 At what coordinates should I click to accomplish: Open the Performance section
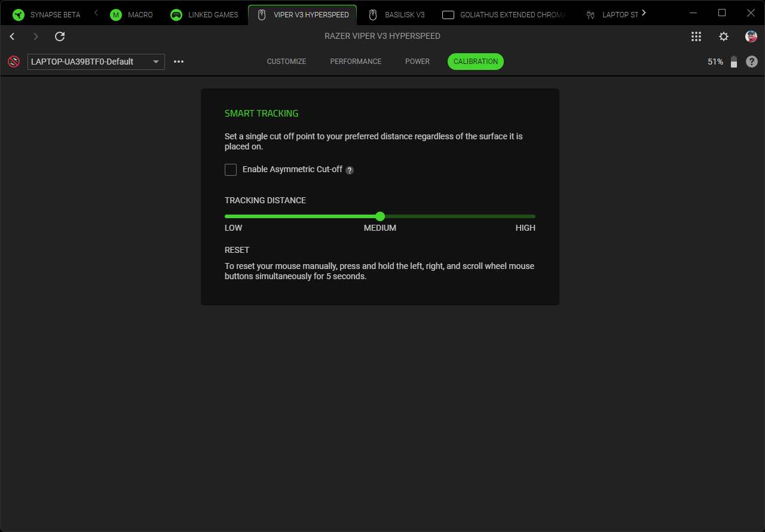pyautogui.click(x=356, y=62)
